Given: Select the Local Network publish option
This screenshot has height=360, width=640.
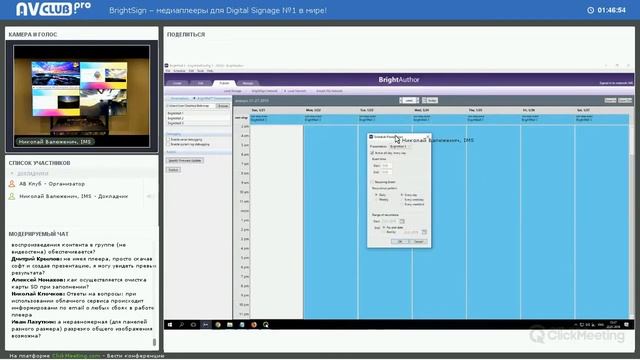Looking at the screenshot, I should click(296, 91).
